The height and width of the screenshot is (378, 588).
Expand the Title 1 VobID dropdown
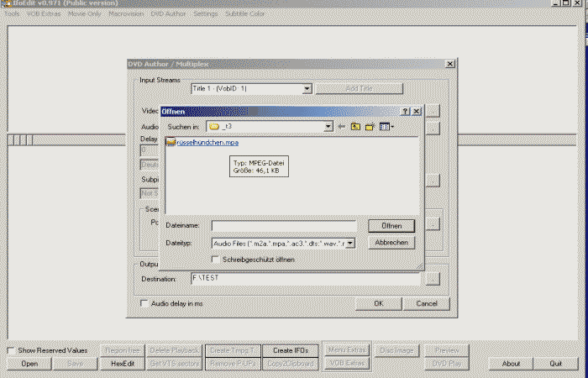tap(307, 88)
